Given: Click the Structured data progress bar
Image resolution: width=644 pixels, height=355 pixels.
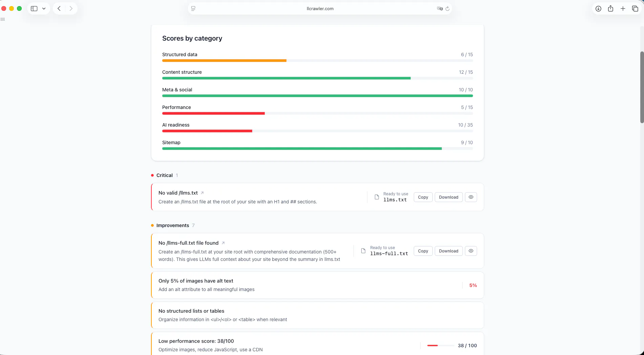Looking at the screenshot, I should point(318,61).
